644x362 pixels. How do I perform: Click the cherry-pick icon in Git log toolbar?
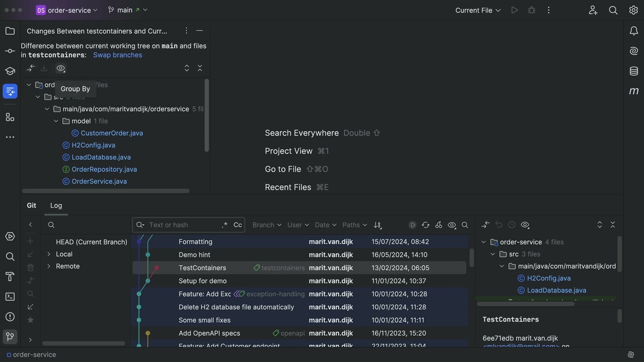click(439, 225)
